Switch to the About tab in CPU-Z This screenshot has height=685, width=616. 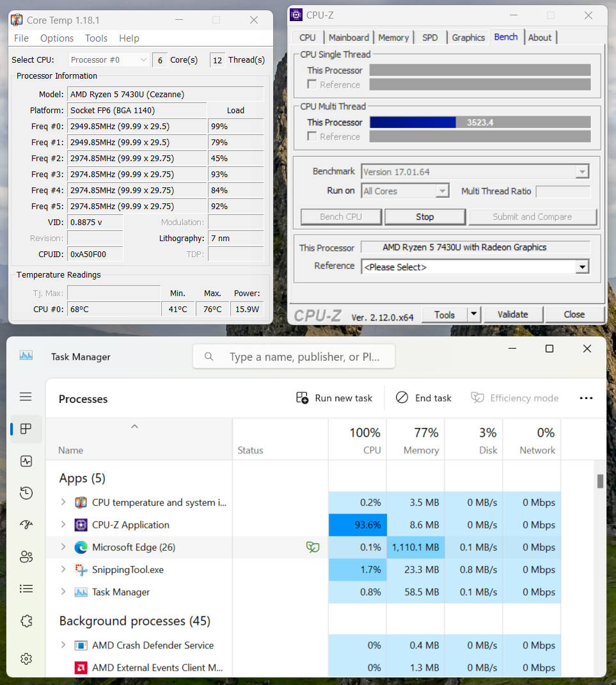[540, 38]
